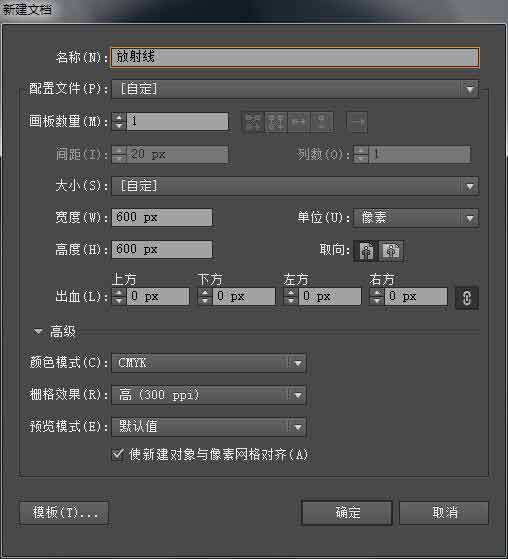This screenshot has width=508, height=559.
Task: Click the 宽度 width field
Action: pos(162,217)
